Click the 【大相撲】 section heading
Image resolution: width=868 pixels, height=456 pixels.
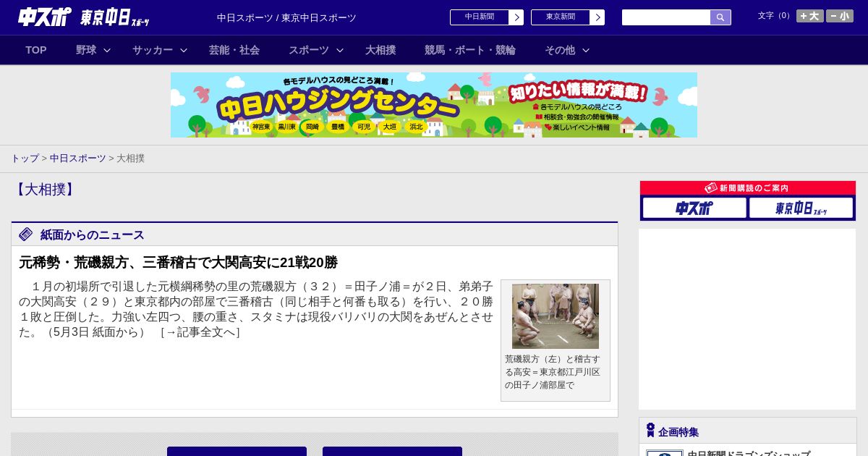[x=45, y=190]
